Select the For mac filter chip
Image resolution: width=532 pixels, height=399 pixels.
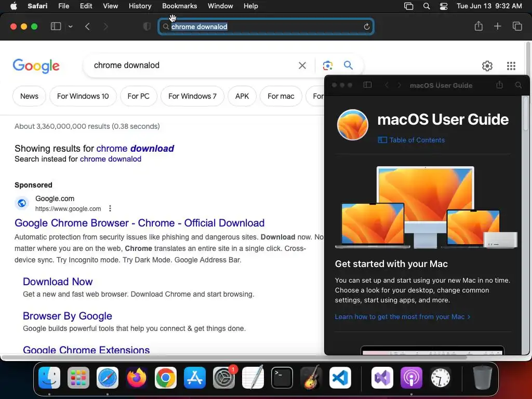(281, 96)
